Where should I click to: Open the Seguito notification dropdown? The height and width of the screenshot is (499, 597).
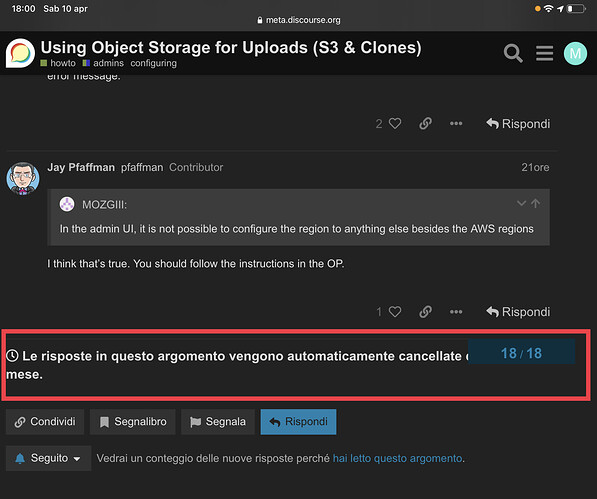pos(48,458)
